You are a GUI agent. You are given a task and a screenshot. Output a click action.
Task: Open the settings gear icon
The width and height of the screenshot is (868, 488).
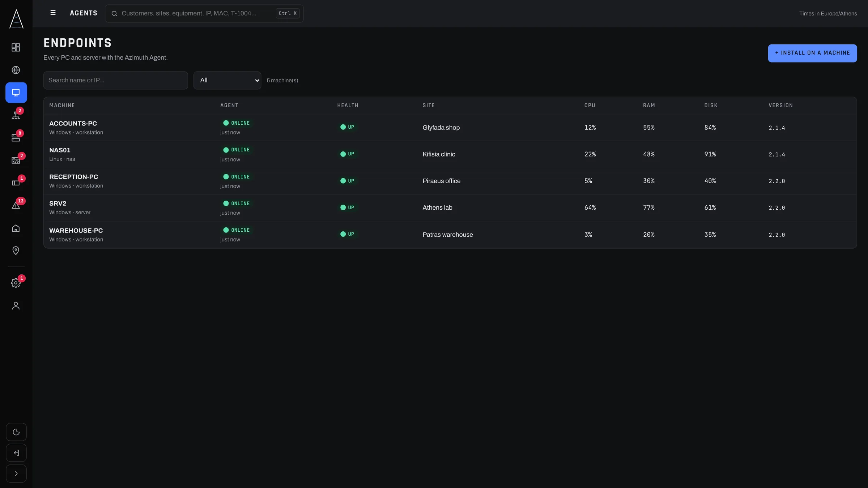point(16,283)
